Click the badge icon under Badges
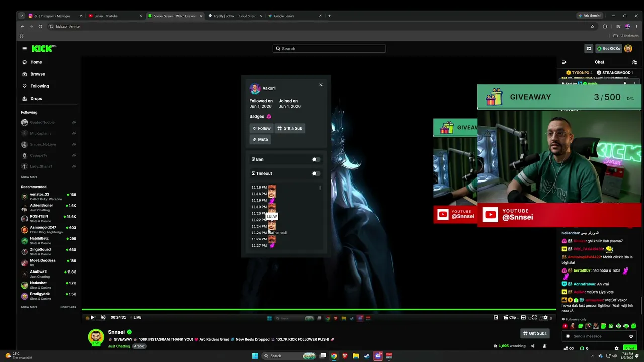644x362 pixels. click(x=269, y=116)
